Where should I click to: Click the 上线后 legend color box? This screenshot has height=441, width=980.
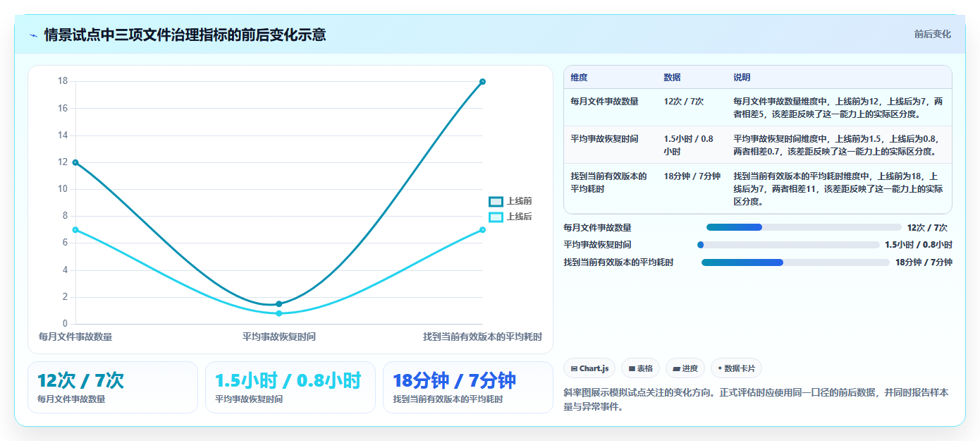496,217
